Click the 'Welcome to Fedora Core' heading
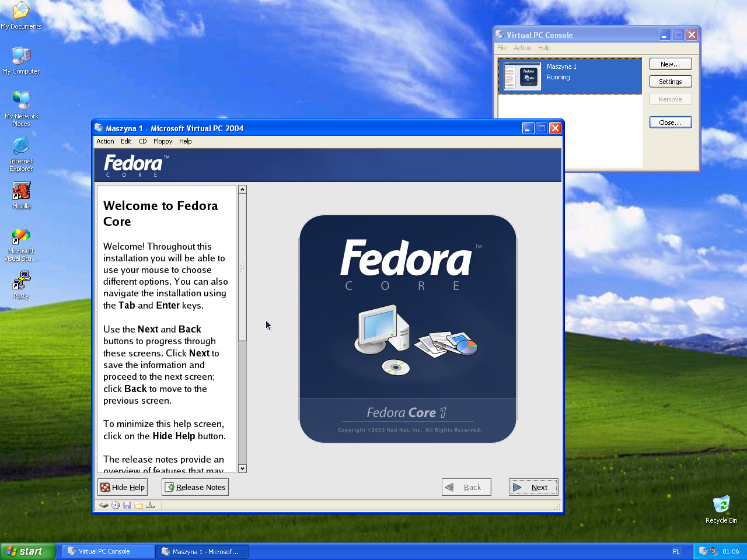Viewport: 747px width, 560px height. [x=160, y=213]
